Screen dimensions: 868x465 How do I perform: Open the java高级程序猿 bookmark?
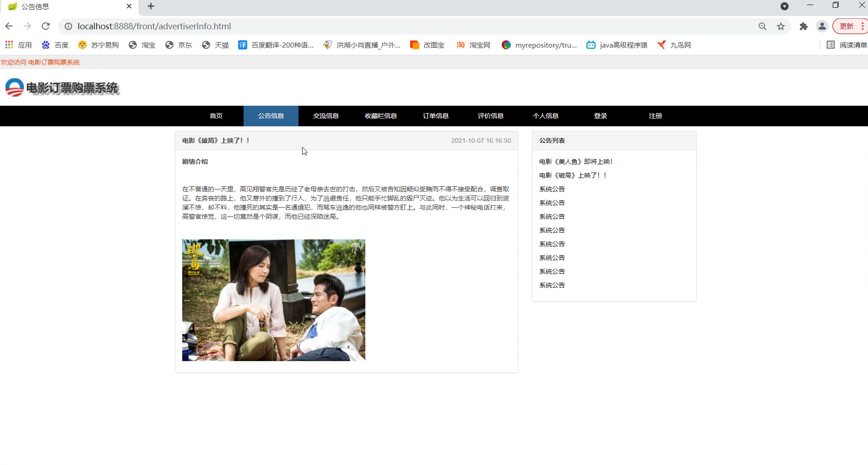617,45
